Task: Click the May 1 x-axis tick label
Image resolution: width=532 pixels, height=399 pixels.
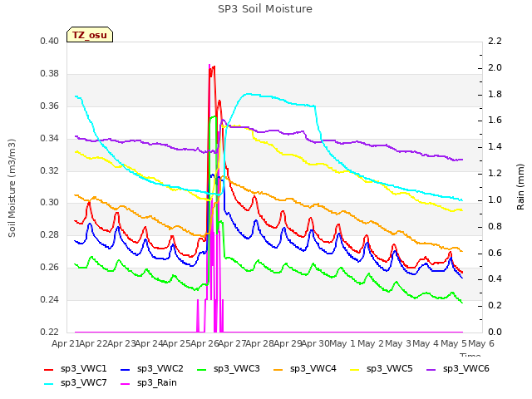Action: click(x=342, y=343)
